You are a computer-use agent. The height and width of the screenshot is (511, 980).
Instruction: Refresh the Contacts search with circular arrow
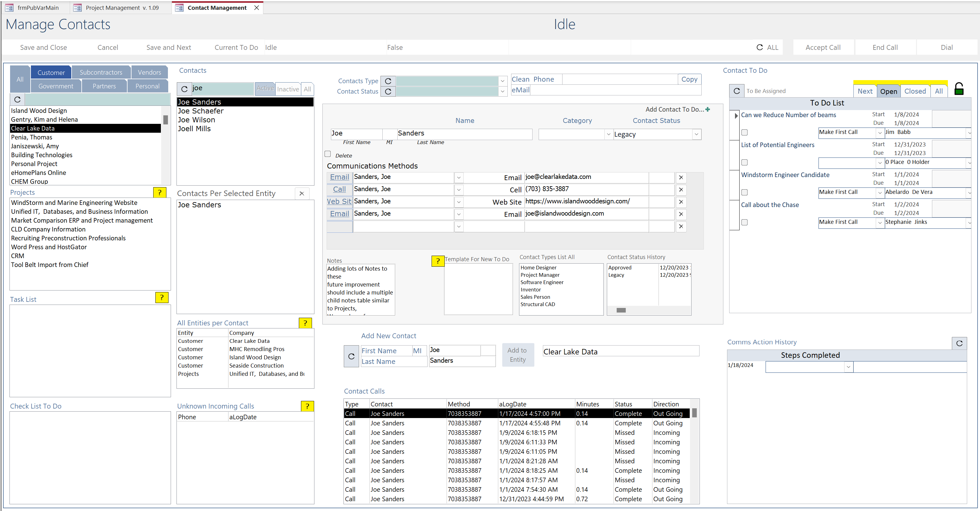pos(184,89)
